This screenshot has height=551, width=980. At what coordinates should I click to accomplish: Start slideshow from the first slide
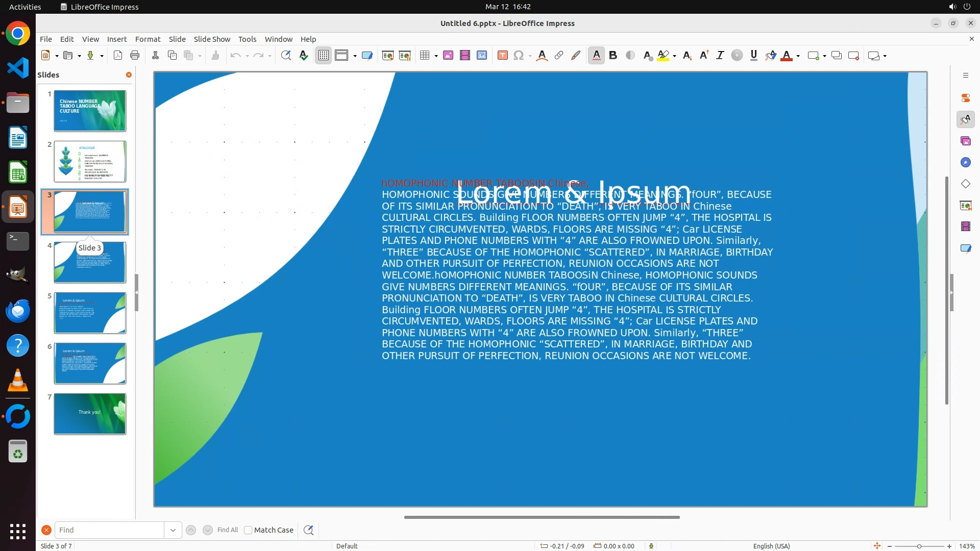388,56
